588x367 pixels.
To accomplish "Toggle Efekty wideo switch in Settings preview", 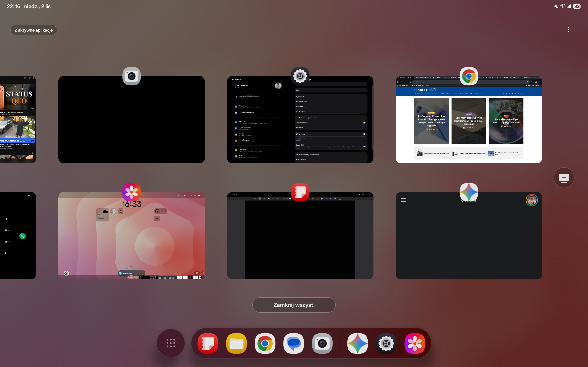I will click(x=364, y=134).
